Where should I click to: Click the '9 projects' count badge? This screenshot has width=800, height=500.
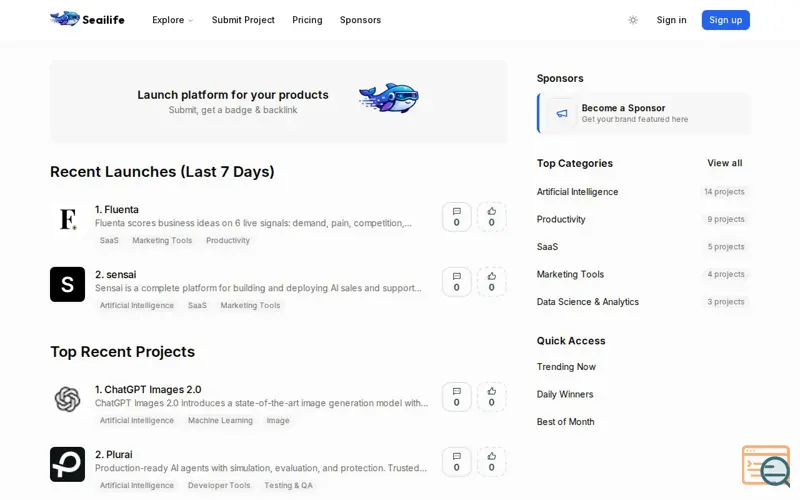click(x=726, y=219)
